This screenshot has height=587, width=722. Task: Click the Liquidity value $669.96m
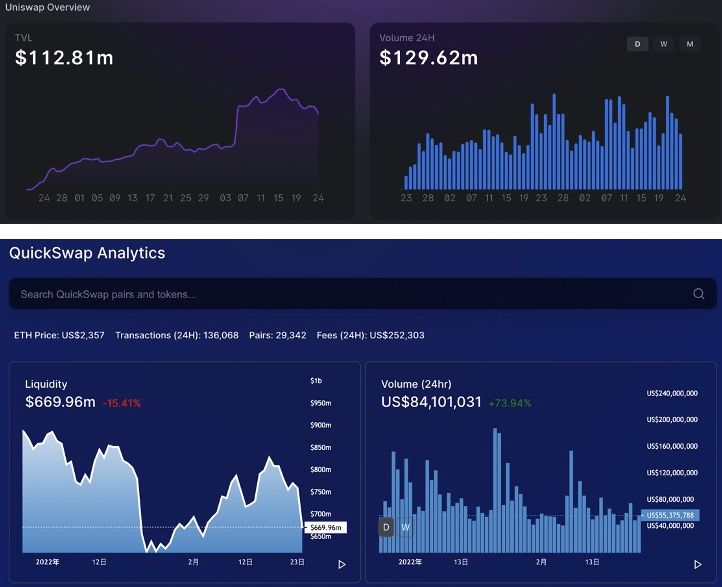(x=60, y=402)
